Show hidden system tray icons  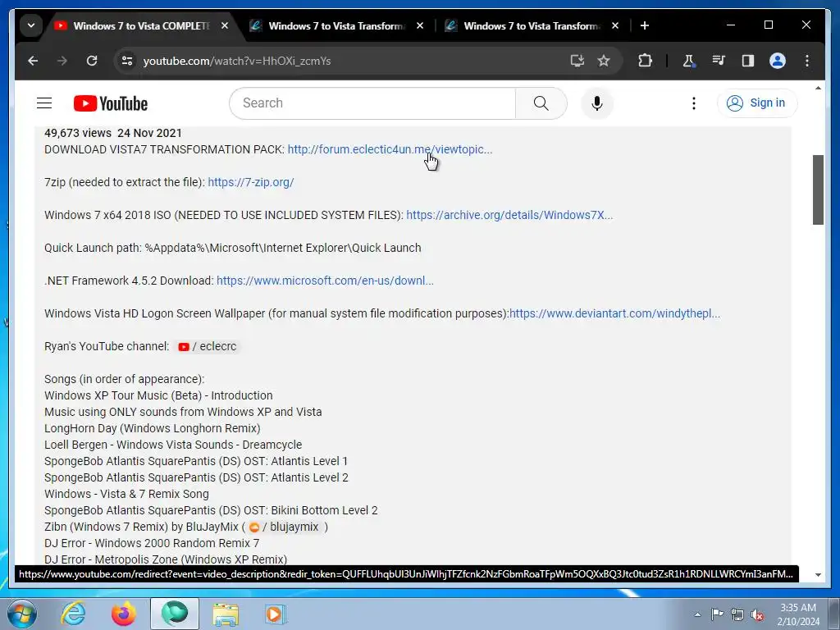697,614
